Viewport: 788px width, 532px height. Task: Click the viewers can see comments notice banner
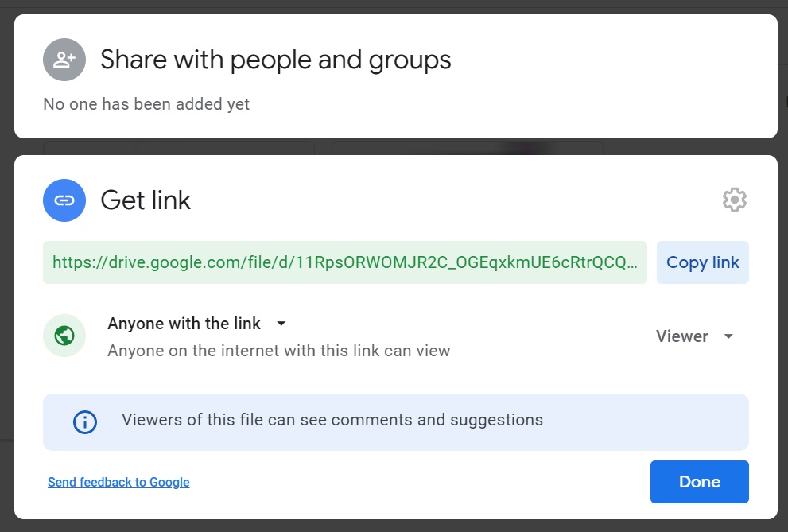(396, 421)
